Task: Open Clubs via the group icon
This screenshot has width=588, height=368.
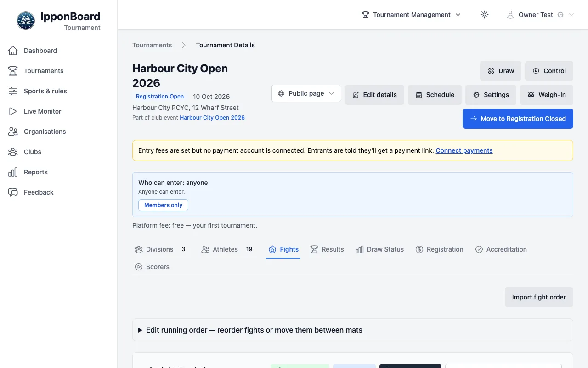Action: [x=13, y=152]
